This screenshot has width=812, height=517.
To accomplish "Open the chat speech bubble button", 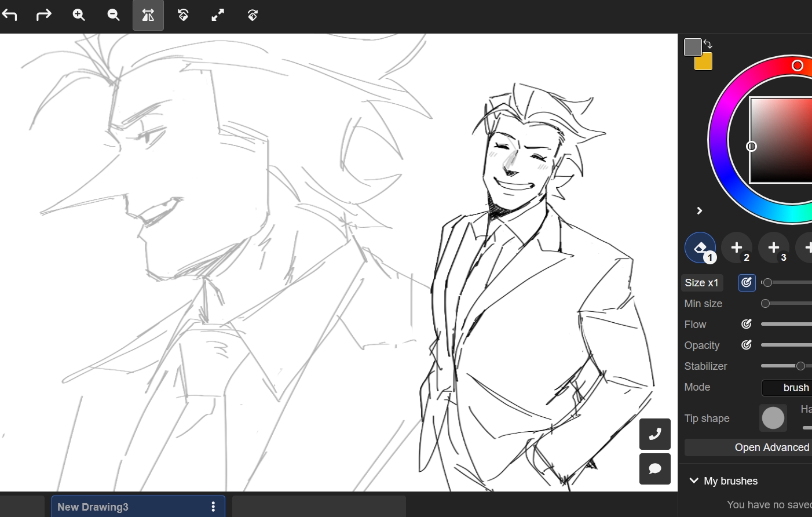I will click(x=654, y=469).
